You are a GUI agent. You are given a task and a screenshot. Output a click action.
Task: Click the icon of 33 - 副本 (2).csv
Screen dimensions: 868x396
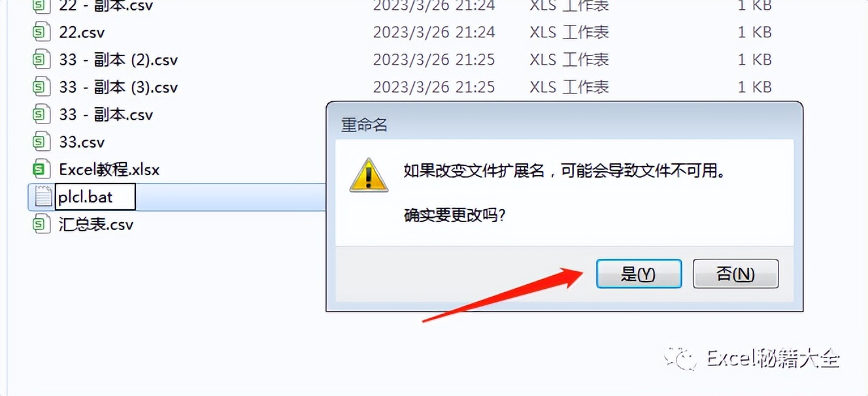(x=42, y=59)
